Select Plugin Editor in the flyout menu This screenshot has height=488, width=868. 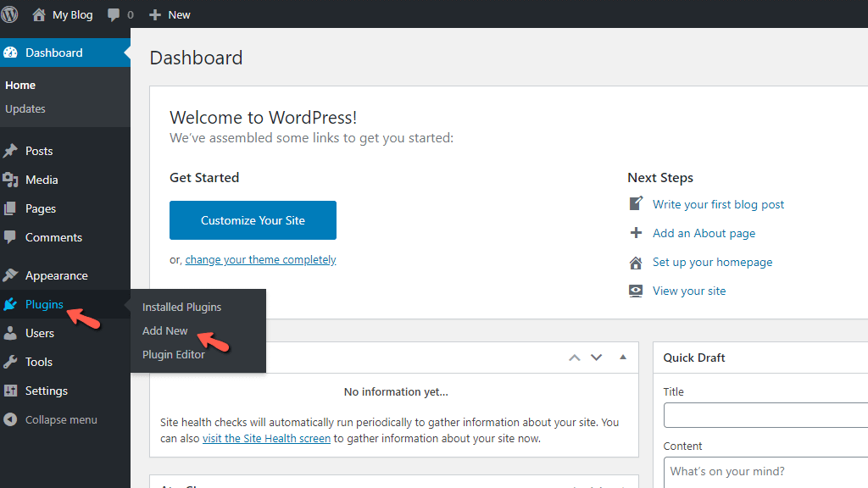(173, 354)
